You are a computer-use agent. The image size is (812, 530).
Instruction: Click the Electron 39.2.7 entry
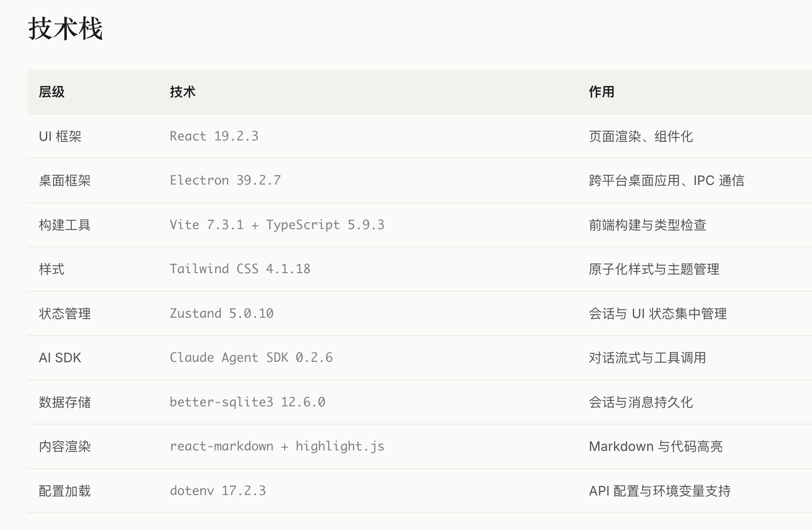[x=225, y=180]
